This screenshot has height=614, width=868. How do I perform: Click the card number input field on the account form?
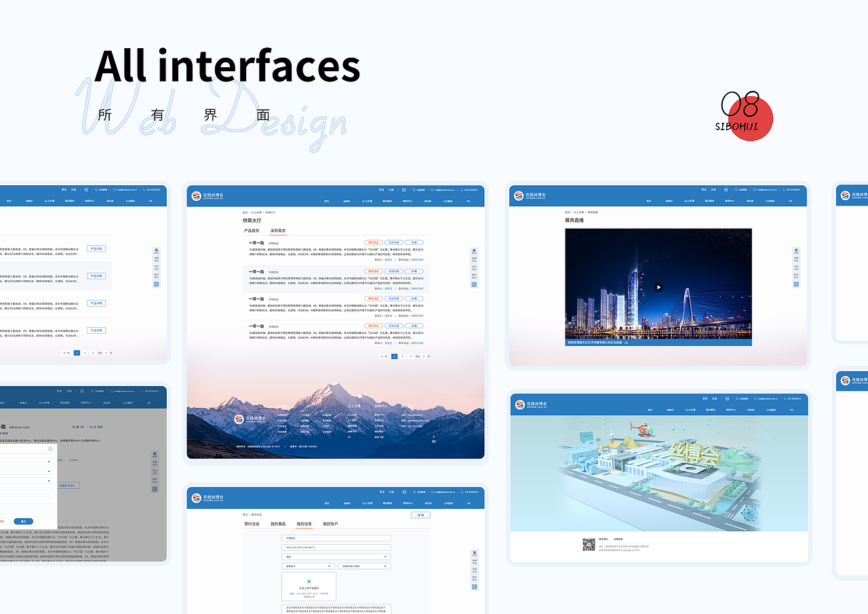[336, 548]
